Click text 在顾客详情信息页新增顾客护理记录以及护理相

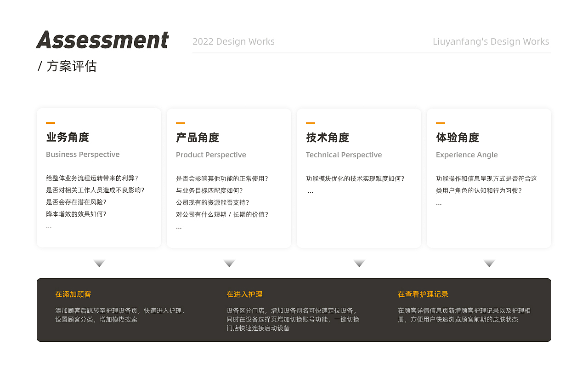[464, 310]
